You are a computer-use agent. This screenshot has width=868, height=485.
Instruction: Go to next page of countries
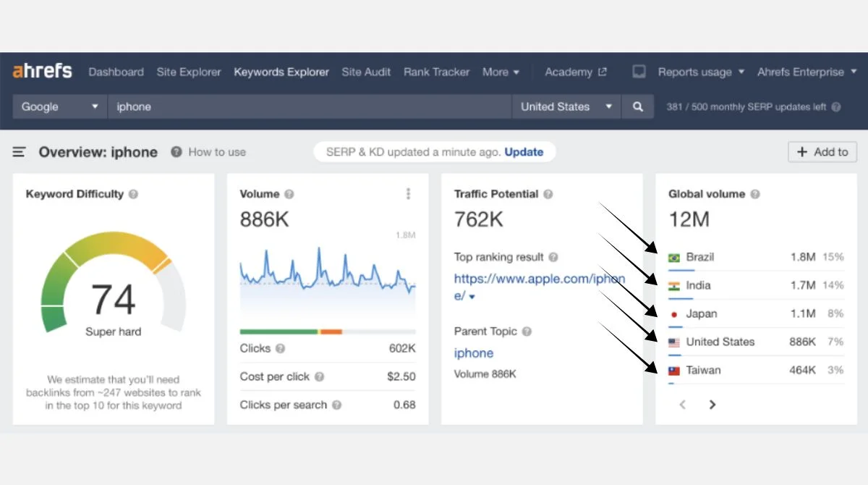(712, 405)
